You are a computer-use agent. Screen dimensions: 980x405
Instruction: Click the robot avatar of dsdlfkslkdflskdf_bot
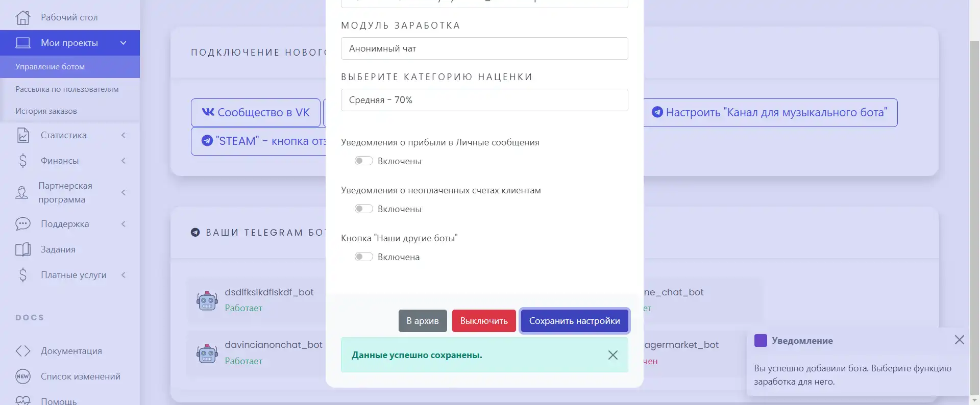click(x=207, y=300)
